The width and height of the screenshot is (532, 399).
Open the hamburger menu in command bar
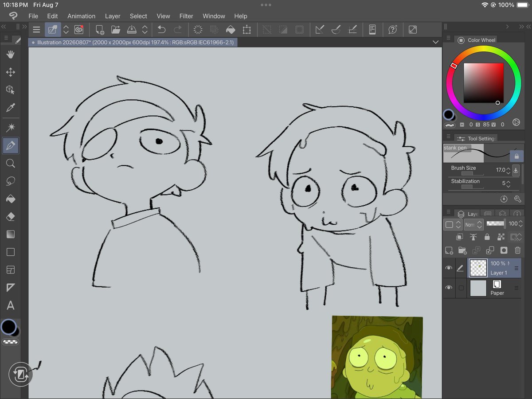pos(36,30)
